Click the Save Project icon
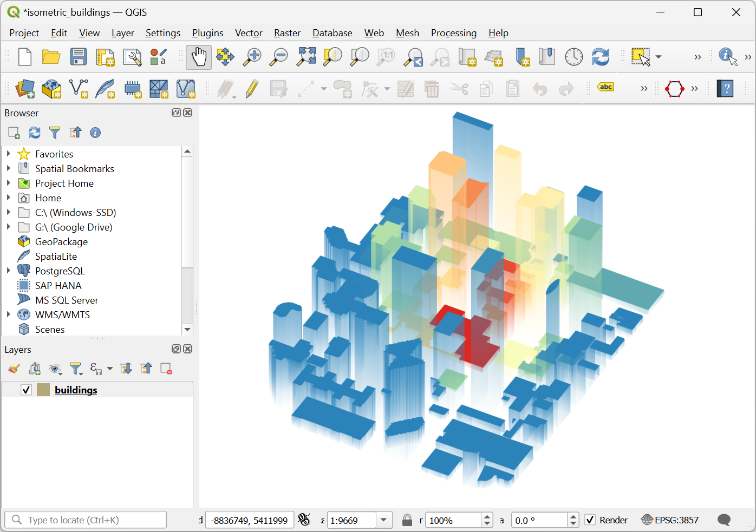This screenshot has width=756, height=532. coord(79,57)
